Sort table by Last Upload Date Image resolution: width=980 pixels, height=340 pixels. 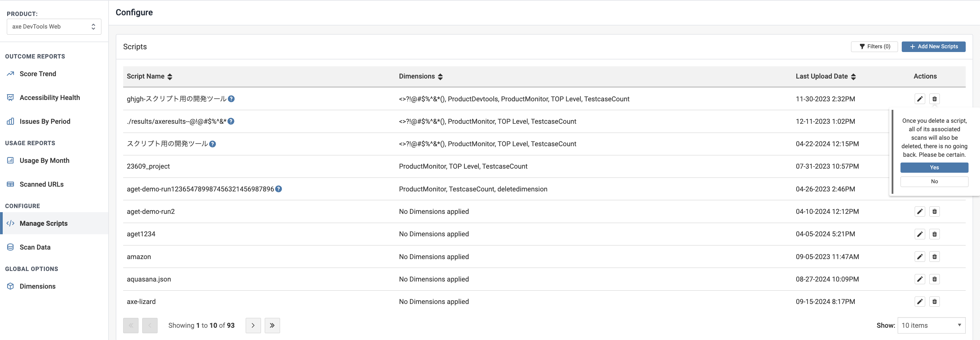coord(853,76)
